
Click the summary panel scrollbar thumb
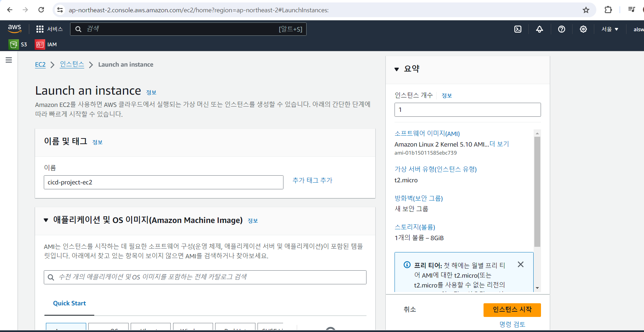537,192
